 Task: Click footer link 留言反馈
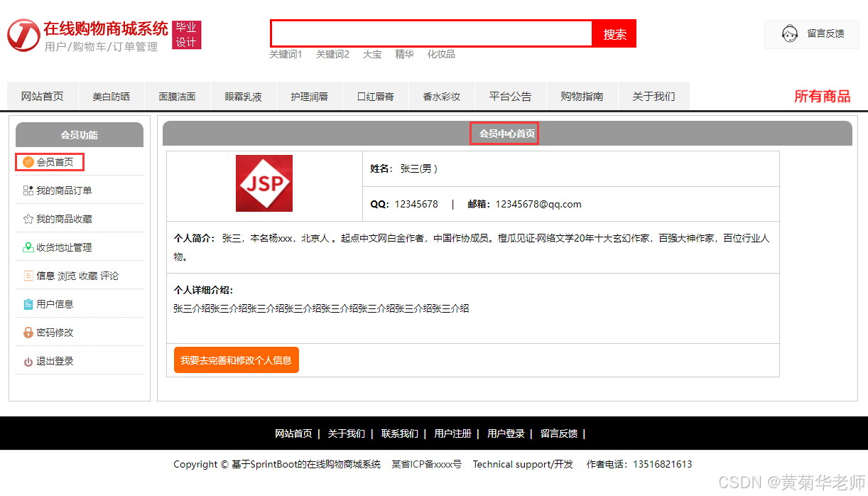(x=559, y=433)
